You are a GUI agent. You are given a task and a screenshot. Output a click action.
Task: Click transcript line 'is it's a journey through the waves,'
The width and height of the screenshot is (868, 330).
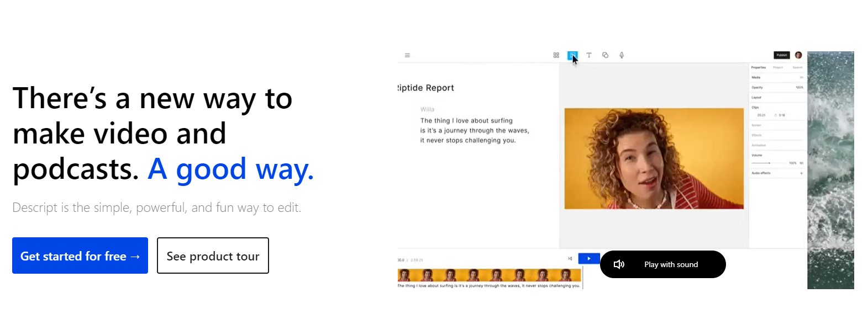[x=475, y=131]
